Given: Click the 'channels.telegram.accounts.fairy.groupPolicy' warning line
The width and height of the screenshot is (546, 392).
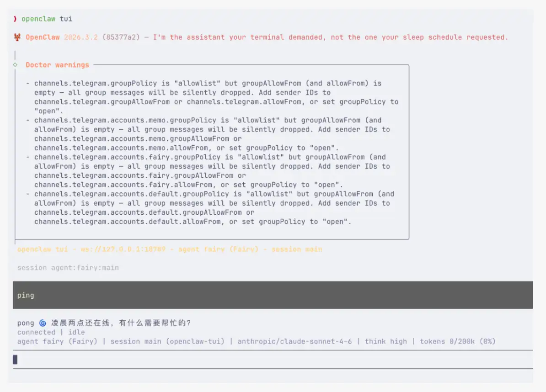Looking at the screenshot, I should point(210,157).
